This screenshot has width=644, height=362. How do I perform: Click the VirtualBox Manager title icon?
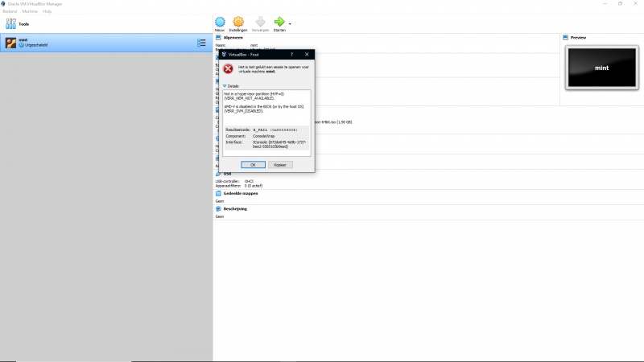tap(3, 4)
